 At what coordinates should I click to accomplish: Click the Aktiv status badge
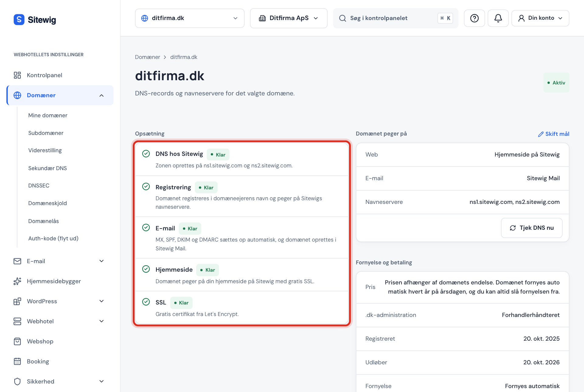click(x=556, y=83)
